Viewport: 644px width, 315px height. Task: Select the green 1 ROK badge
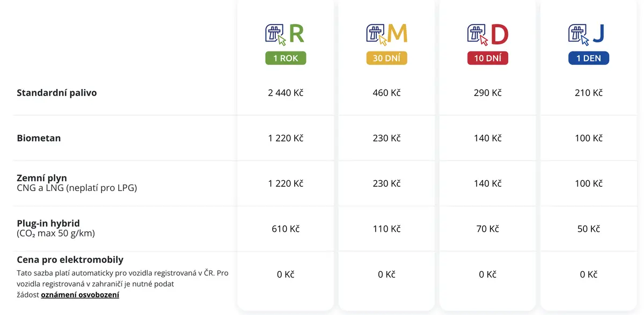click(286, 58)
